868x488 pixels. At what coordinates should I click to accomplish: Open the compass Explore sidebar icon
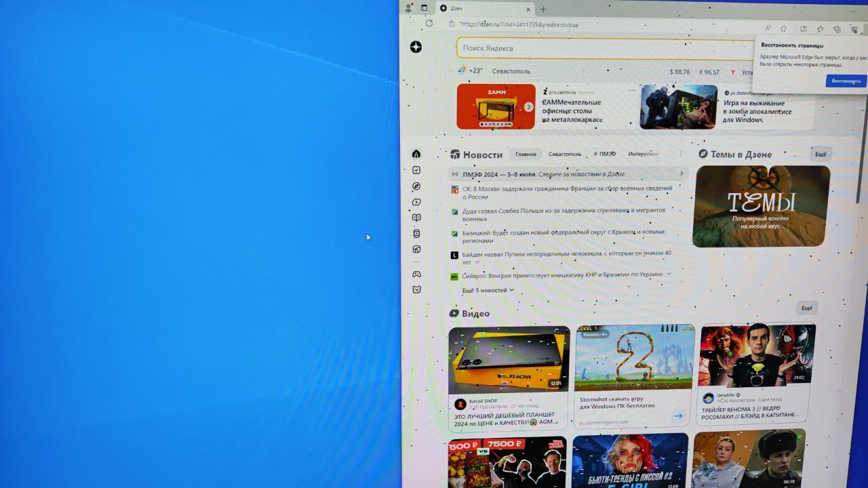pos(416,186)
